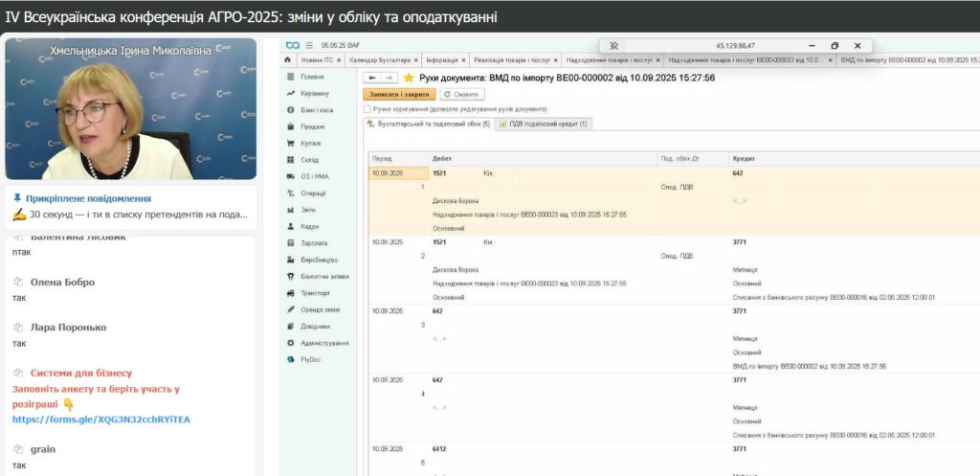Enable the Ручне коригування checkbox
The width and height of the screenshot is (980, 476).
tap(367, 109)
